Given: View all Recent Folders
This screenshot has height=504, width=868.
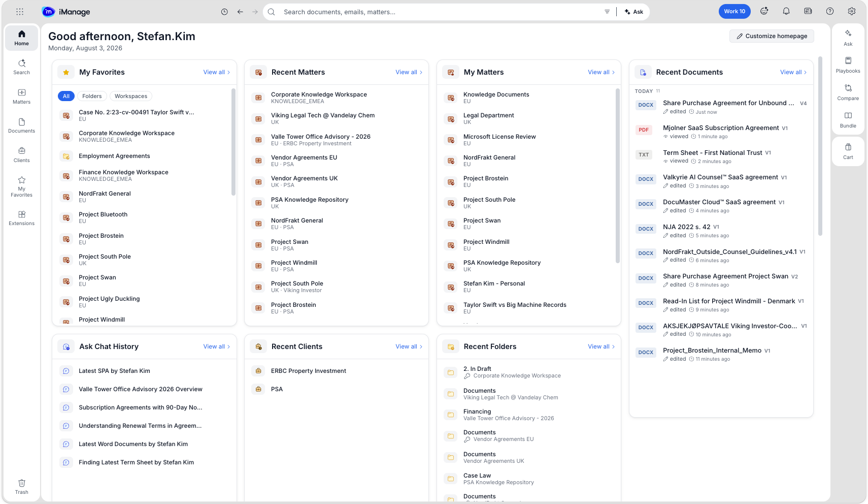Looking at the screenshot, I should pos(602,346).
